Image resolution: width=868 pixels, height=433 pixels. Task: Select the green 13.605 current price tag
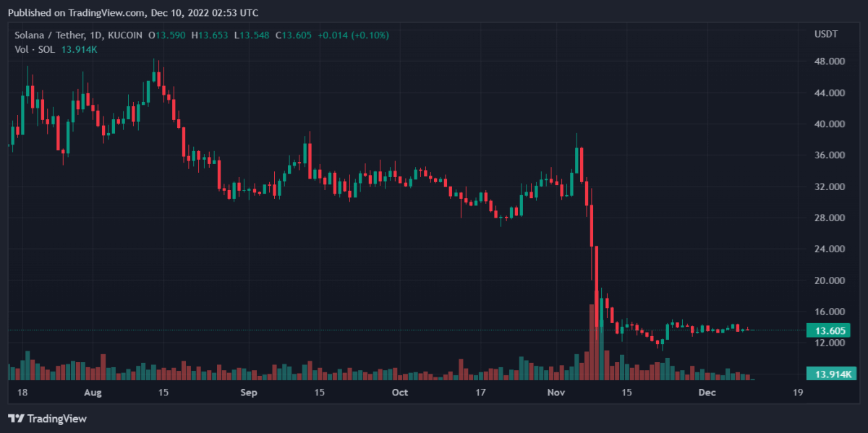pyautogui.click(x=830, y=330)
